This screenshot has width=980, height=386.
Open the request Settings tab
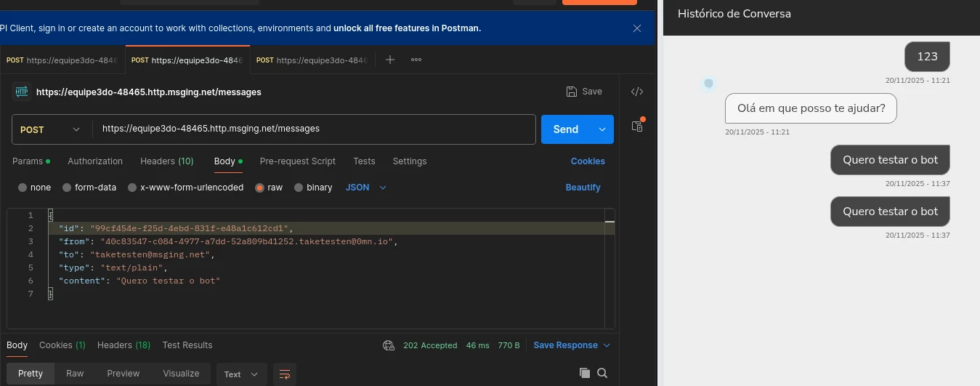pos(410,161)
